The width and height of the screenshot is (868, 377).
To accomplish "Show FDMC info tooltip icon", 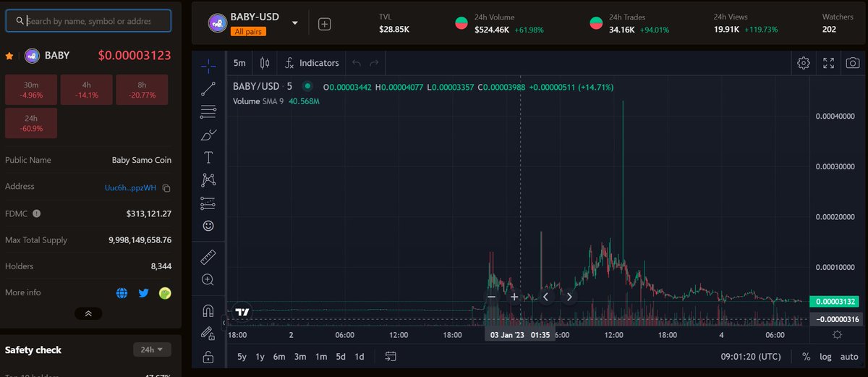I will coord(36,213).
